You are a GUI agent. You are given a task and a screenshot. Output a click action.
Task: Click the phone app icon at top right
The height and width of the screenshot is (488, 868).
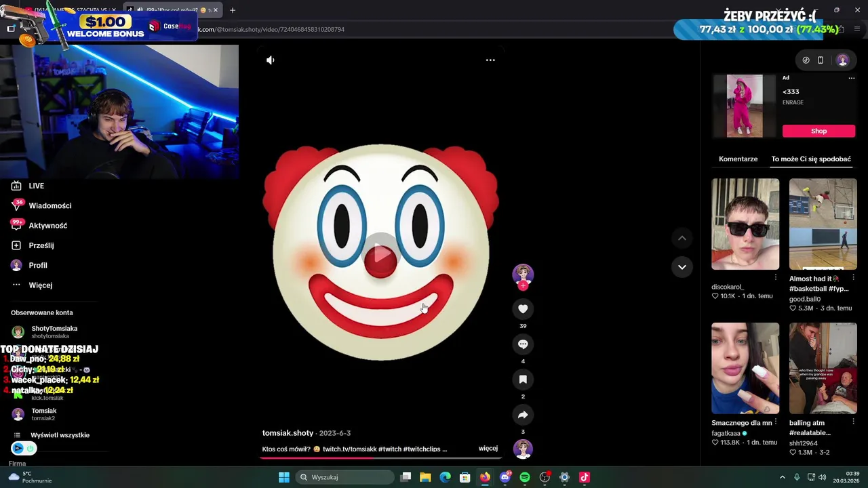coord(821,60)
